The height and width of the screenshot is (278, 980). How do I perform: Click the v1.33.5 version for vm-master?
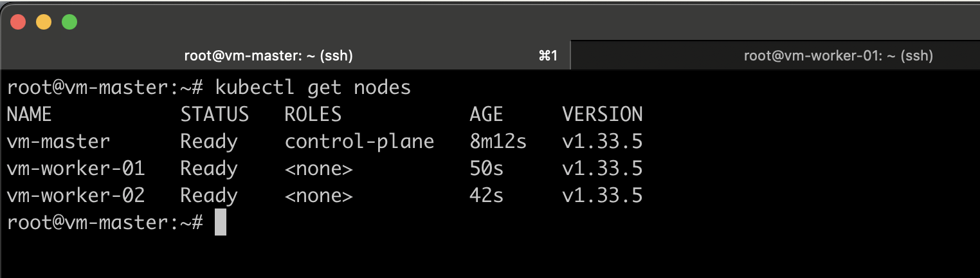pyautogui.click(x=602, y=142)
